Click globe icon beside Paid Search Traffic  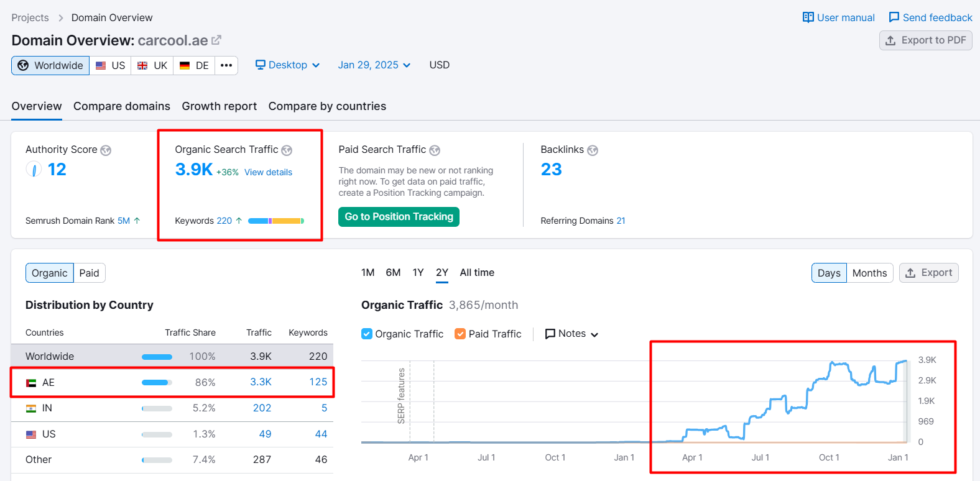pos(435,150)
